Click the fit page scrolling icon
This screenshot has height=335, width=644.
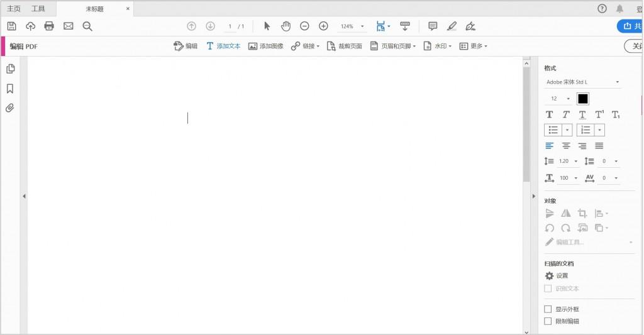pyautogui.click(x=380, y=26)
